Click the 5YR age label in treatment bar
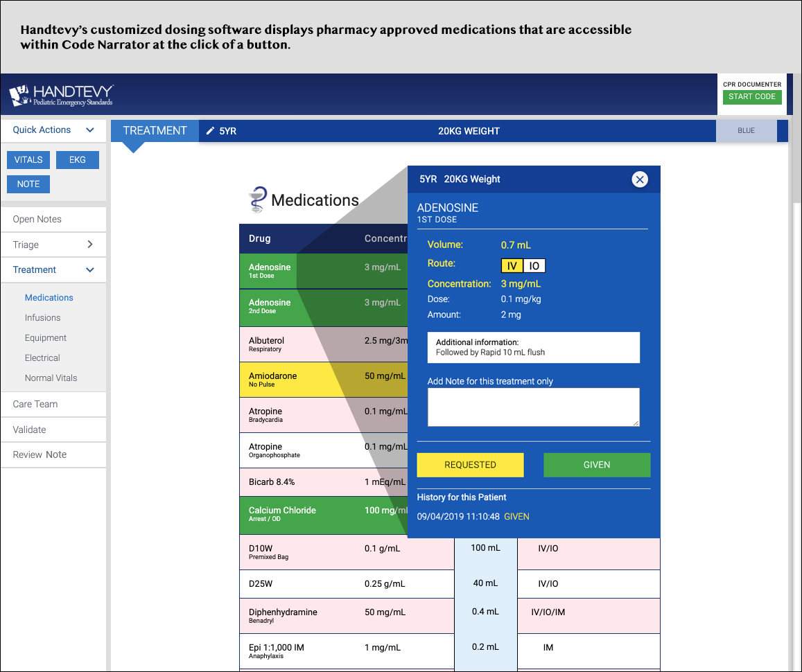This screenshot has width=802, height=672. pyautogui.click(x=227, y=132)
